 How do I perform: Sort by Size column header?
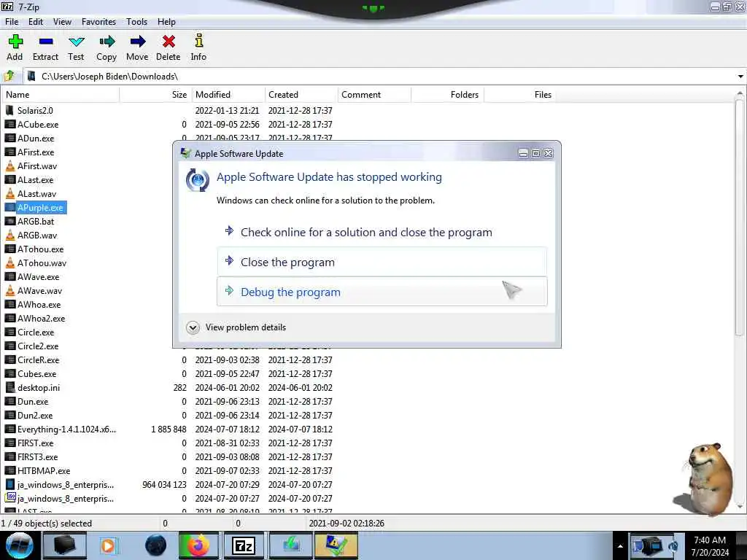(155, 95)
